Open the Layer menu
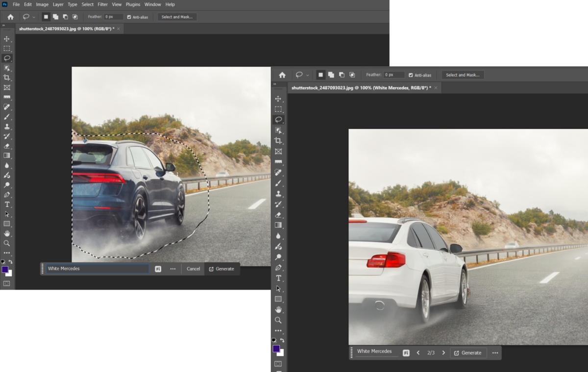 coord(58,4)
